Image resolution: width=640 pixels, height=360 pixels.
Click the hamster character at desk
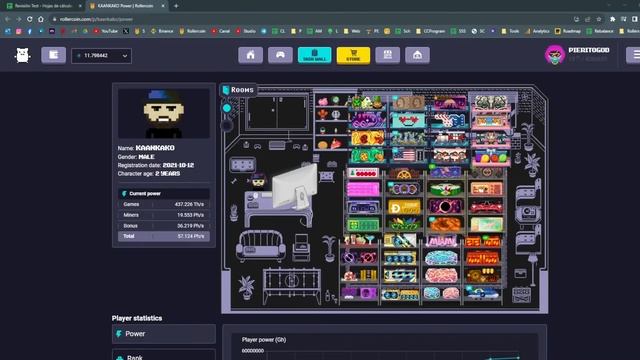click(258, 181)
